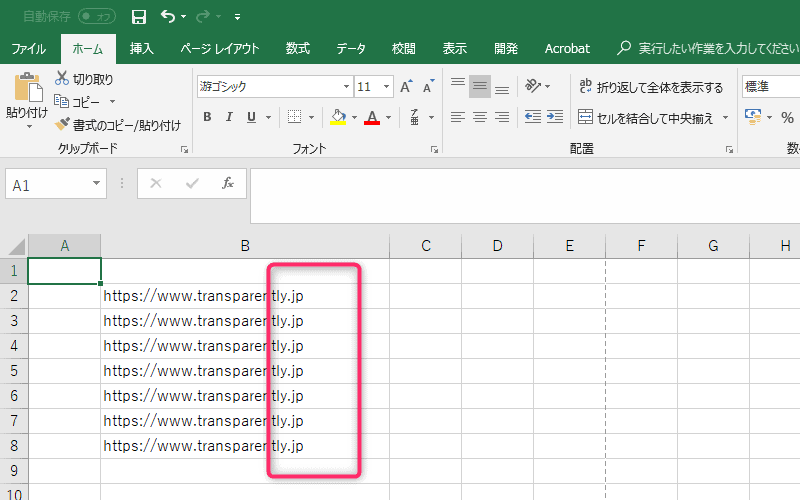Click the percent style icon
This screenshot has width=800, height=500.
(787, 118)
